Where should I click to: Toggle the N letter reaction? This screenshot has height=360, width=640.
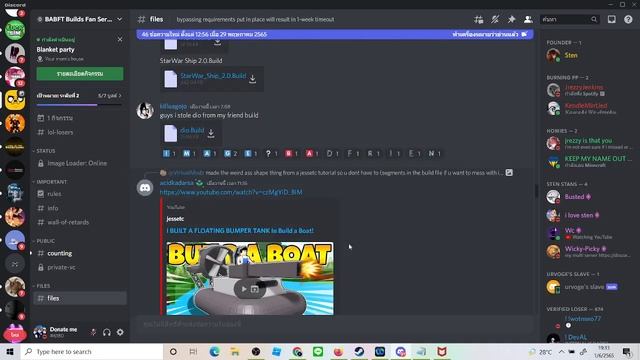pos(434,153)
